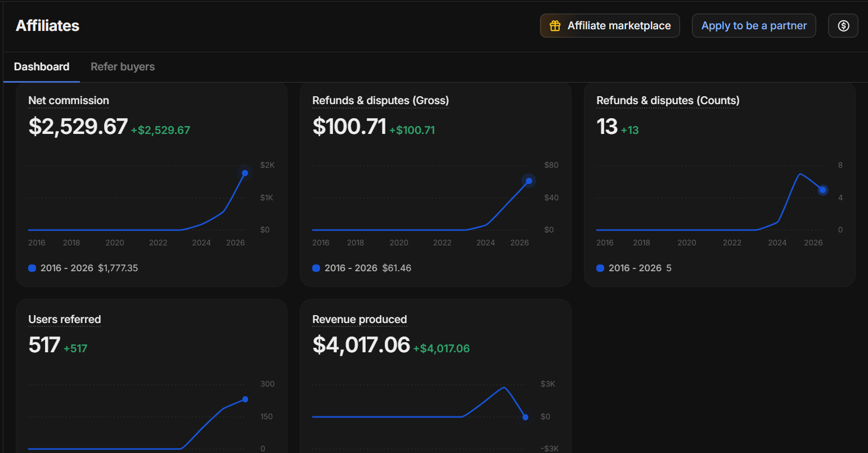
Task: Select the Users referred chart end point
Action: pyautogui.click(x=245, y=400)
